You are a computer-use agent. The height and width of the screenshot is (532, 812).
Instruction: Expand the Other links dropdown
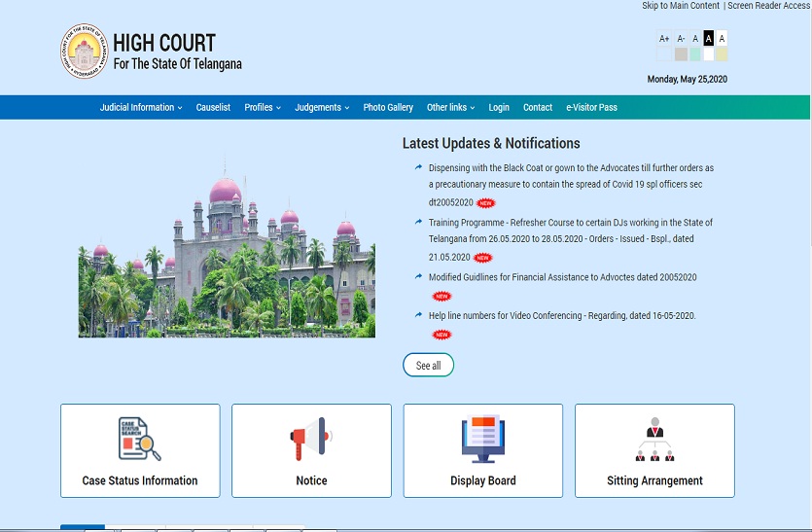[x=451, y=108]
